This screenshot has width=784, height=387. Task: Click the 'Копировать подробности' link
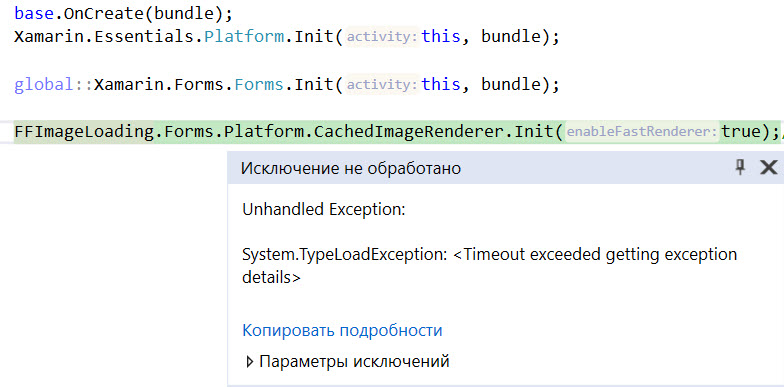click(x=342, y=330)
